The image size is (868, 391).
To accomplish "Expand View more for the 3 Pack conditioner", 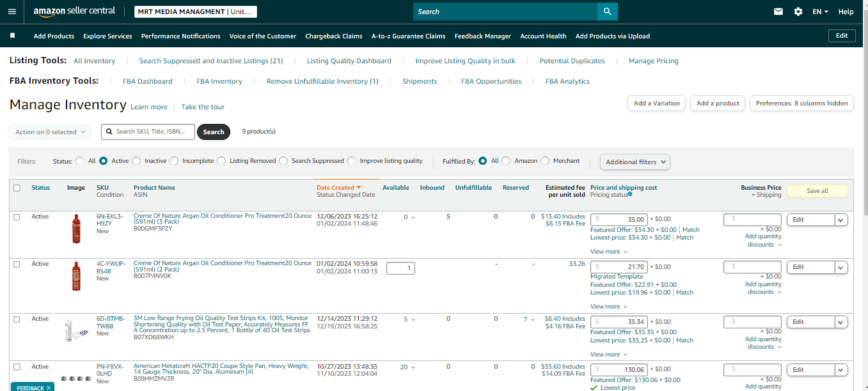I will point(608,252).
